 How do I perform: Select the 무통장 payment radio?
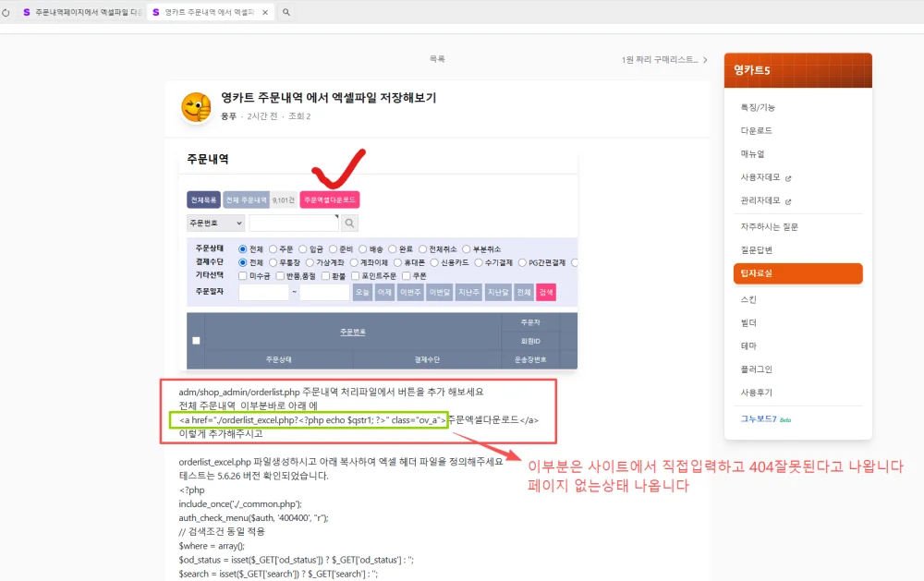[x=273, y=263]
